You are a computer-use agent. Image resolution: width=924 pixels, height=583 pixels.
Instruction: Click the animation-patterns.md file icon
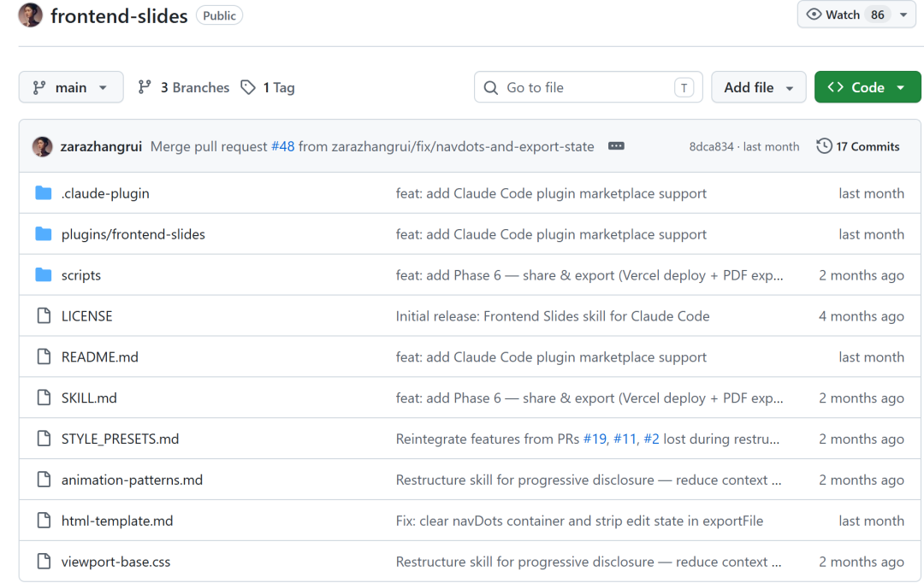point(44,480)
